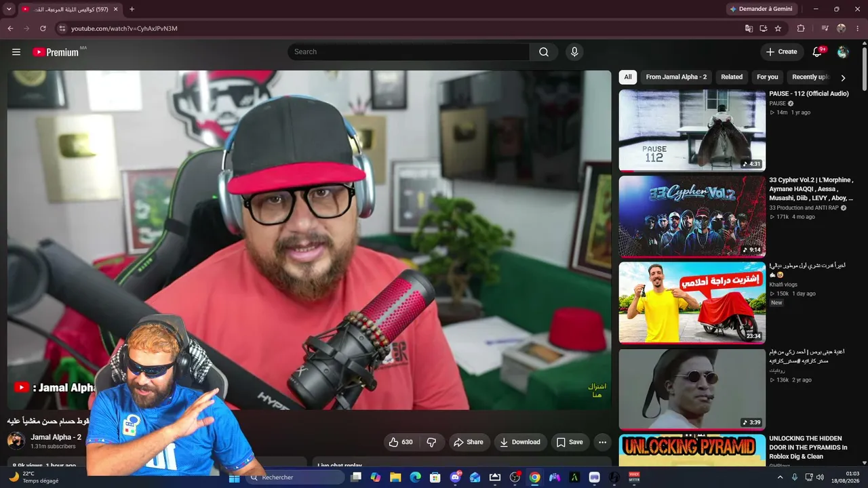The image size is (868, 488).
Task: Open File Explorer from taskbar
Action: 395,478
